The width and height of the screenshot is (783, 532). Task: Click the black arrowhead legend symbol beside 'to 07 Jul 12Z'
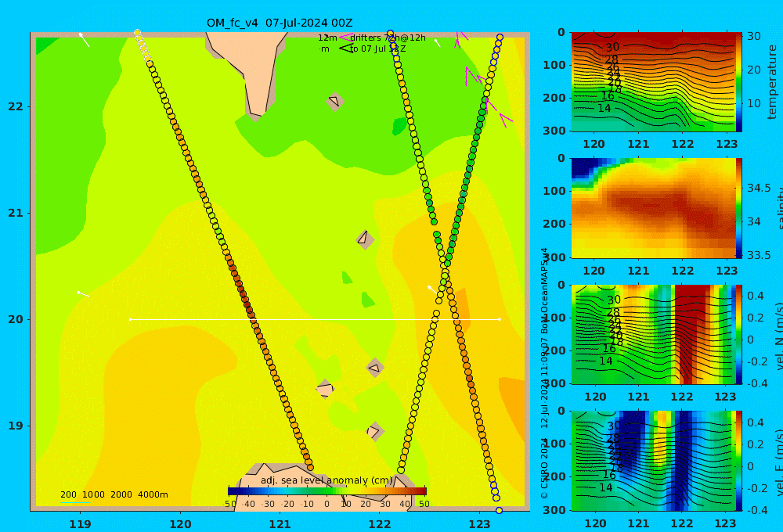(x=345, y=49)
